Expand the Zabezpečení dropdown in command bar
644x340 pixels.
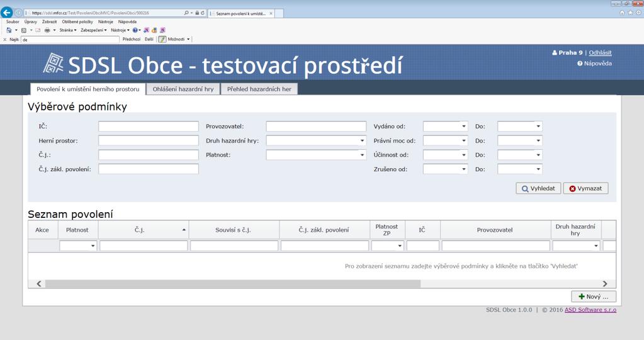[94, 30]
